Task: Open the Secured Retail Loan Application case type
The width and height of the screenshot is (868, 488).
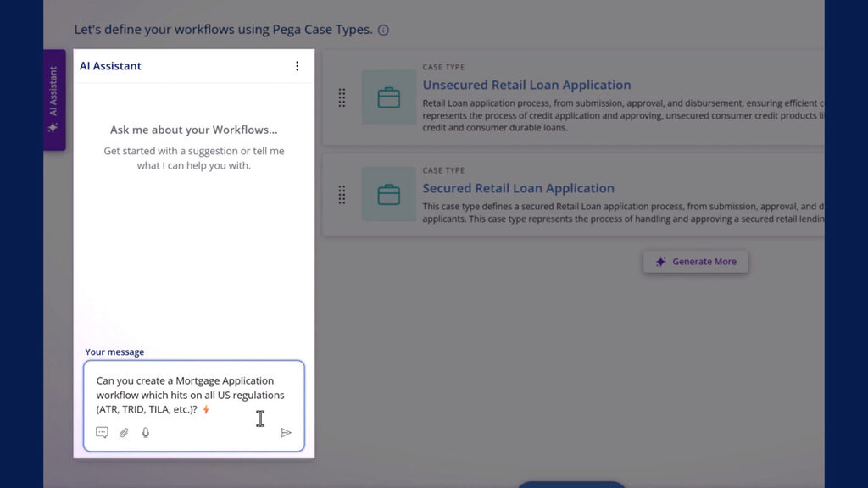Action: [x=518, y=188]
